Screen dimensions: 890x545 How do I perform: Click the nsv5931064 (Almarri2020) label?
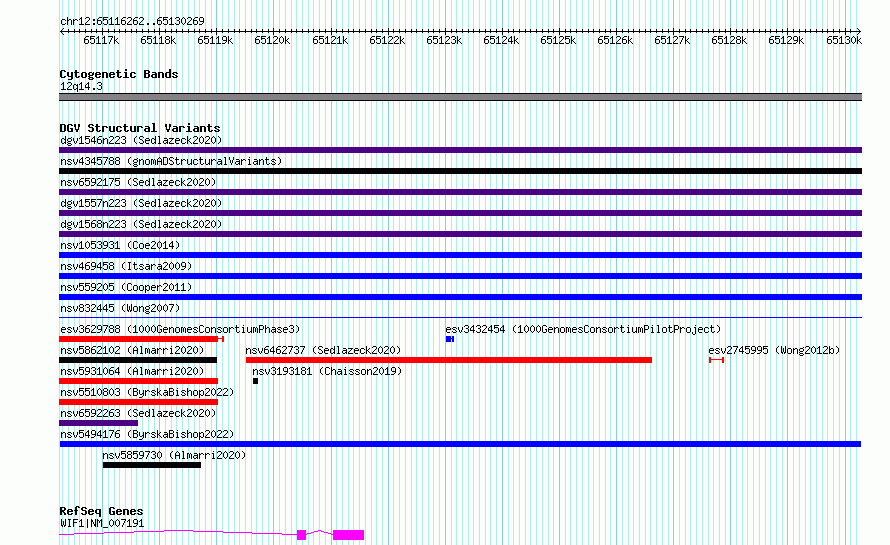(132, 371)
